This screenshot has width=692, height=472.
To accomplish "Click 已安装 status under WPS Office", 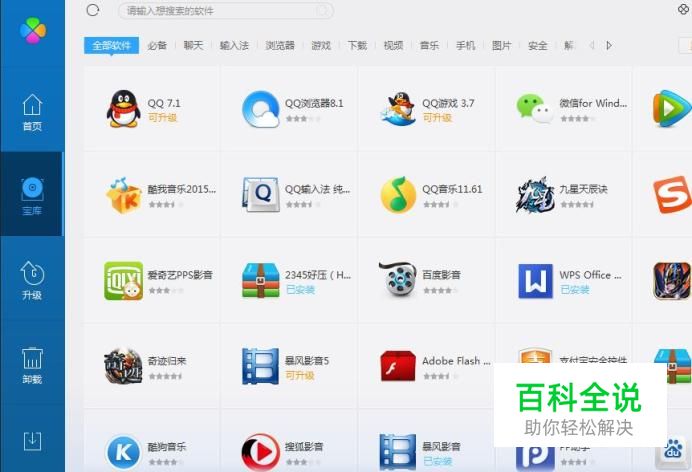I will [x=575, y=290].
